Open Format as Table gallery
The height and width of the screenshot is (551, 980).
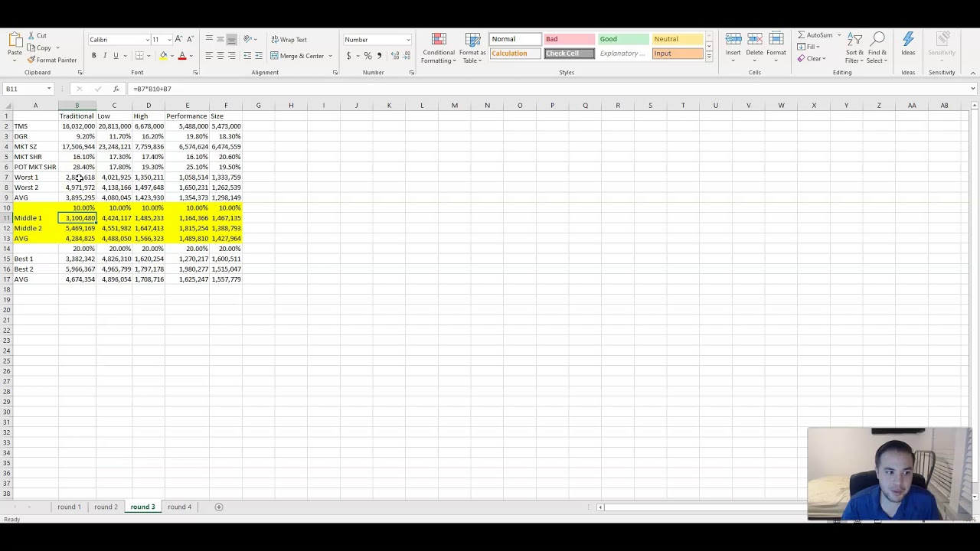[x=472, y=48]
